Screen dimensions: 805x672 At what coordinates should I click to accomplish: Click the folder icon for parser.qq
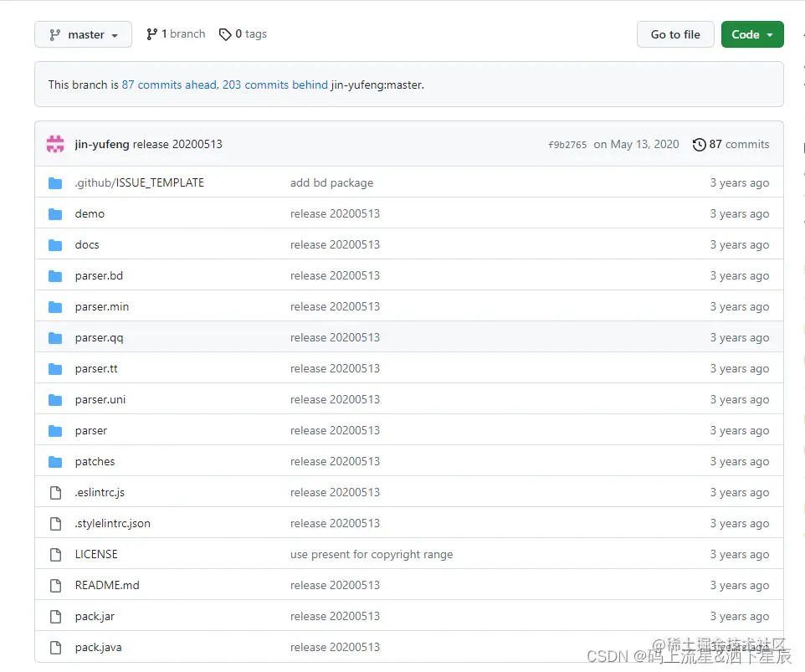55,338
